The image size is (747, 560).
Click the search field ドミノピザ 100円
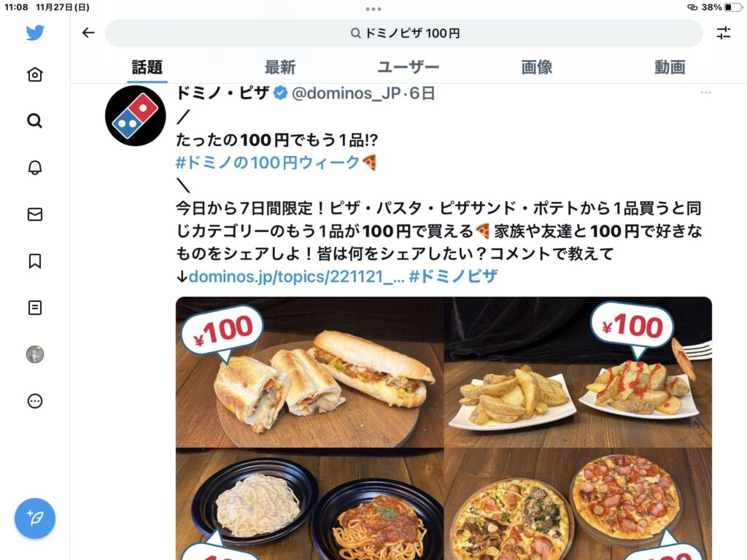pyautogui.click(x=404, y=33)
